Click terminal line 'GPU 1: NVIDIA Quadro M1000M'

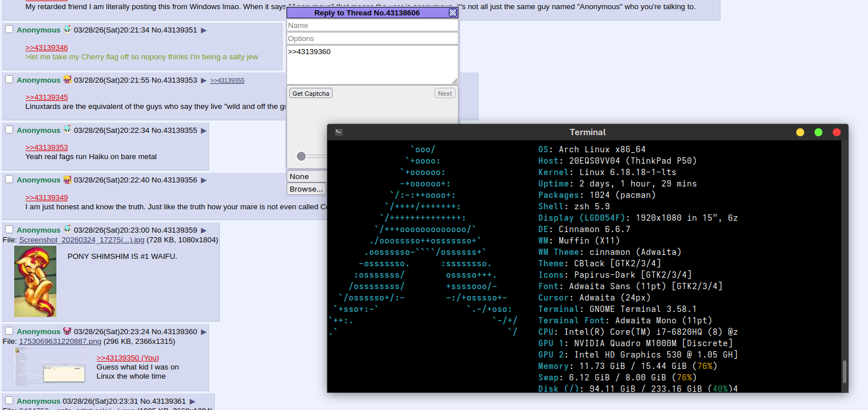[636, 343]
